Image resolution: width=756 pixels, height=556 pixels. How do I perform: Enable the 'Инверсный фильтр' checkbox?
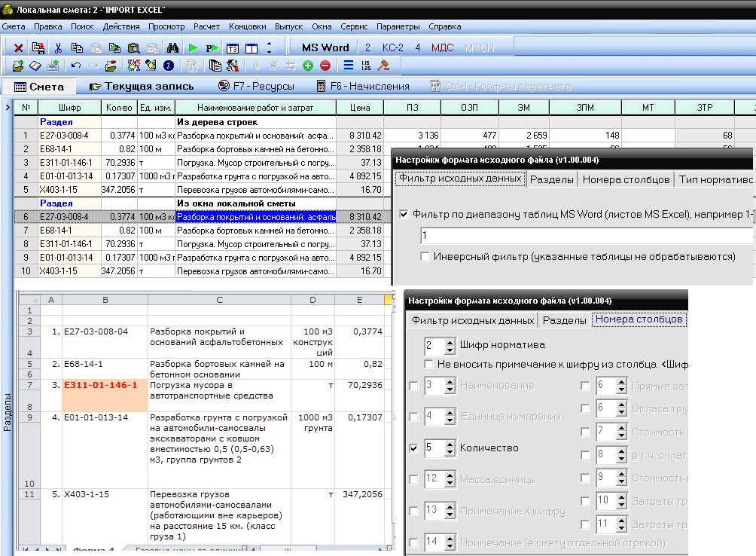click(426, 257)
